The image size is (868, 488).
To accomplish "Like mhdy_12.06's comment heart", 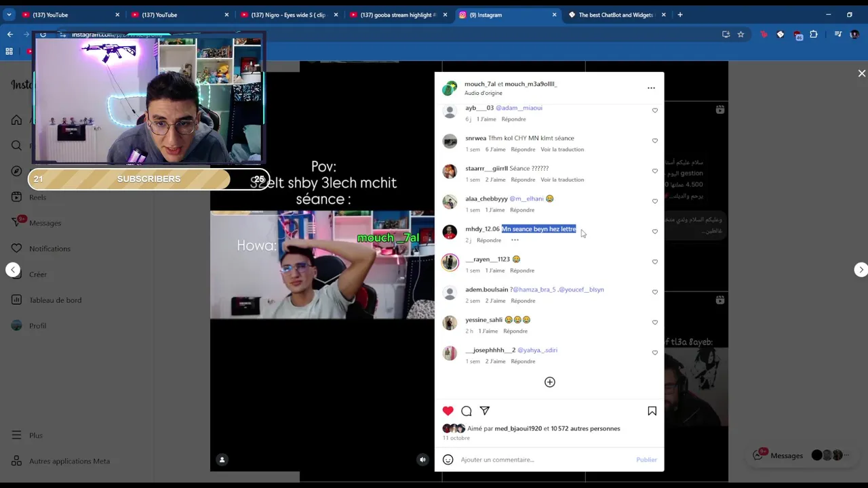I will [x=654, y=232].
